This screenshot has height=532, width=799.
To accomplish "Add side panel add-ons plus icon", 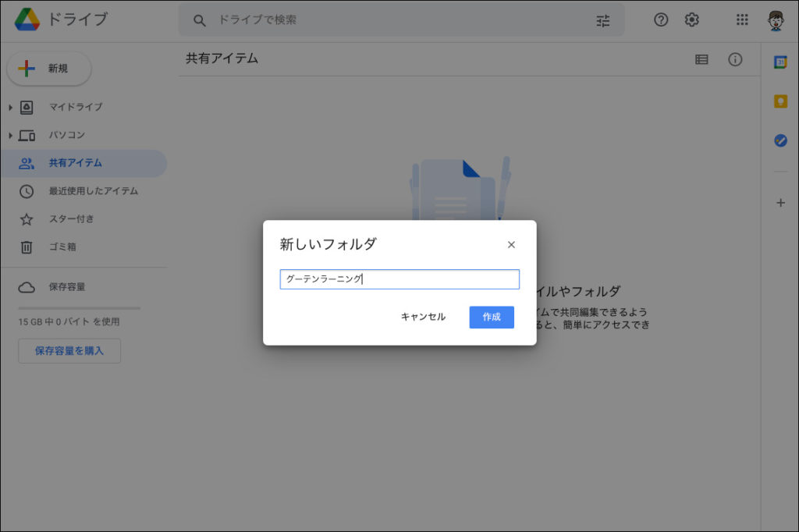I will [x=780, y=203].
